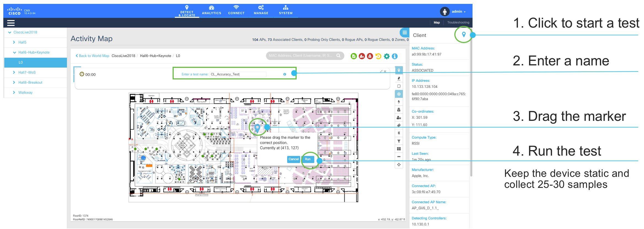Screen dimensions: 644x229
Task: Click info icon beside test name
Action: coord(285,74)
